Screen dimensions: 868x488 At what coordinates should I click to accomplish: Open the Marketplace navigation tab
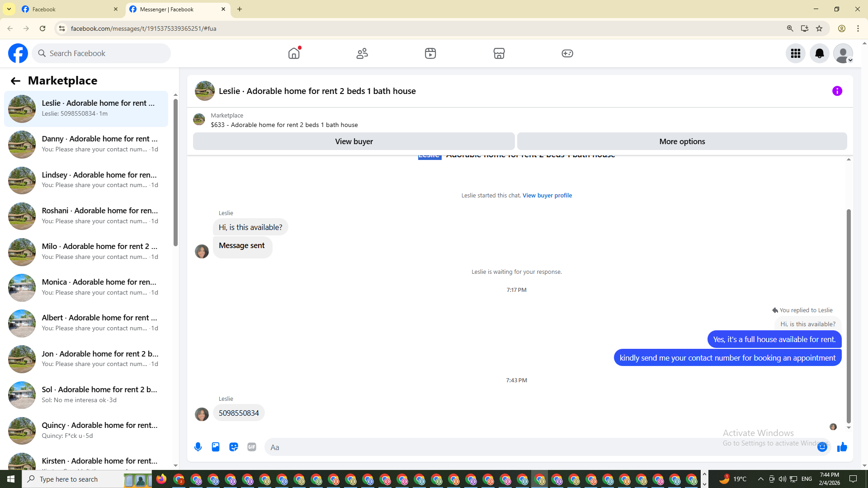pyautogui.click(x=499, y=53)
